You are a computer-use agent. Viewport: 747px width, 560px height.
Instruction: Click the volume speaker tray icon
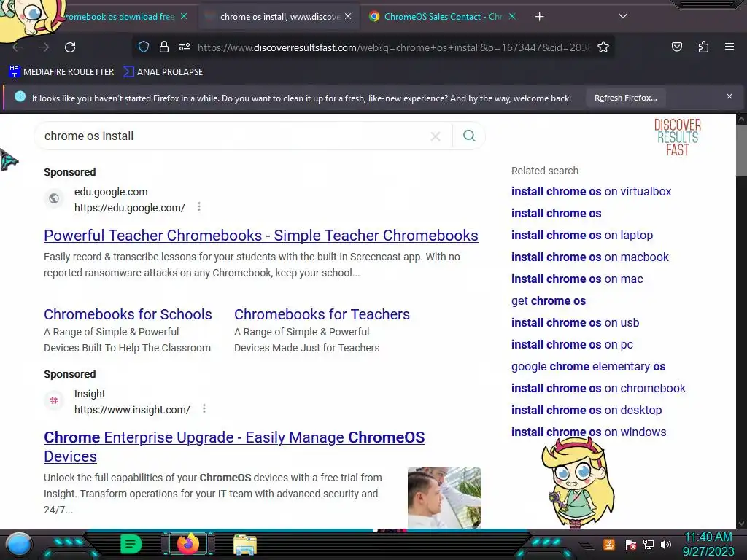tap(666, 544)
